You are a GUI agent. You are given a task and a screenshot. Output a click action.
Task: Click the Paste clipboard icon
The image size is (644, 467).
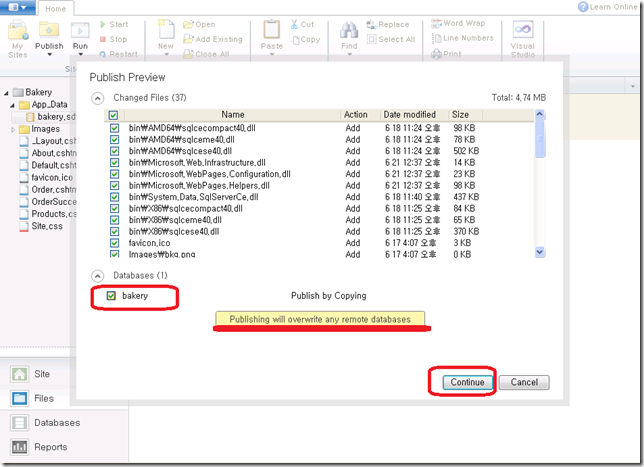[271, 30]
